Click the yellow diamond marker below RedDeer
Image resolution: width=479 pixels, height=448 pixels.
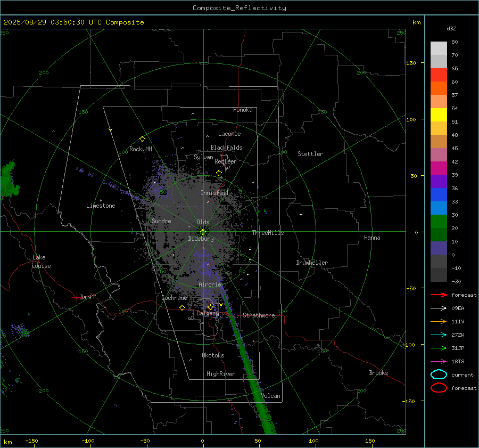219,173
